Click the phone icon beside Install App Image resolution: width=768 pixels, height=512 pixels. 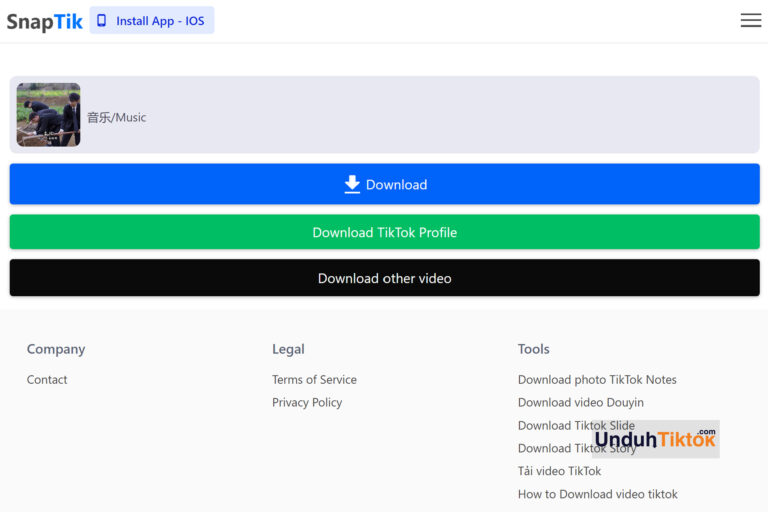pyautogui.click(x=101, y=21)
